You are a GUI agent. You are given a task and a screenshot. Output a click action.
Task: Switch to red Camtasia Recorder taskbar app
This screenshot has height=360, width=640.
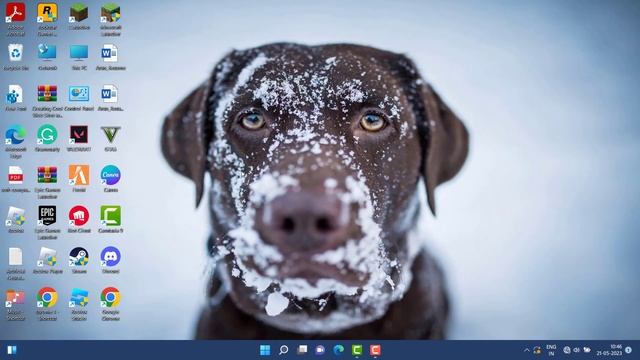376,350
